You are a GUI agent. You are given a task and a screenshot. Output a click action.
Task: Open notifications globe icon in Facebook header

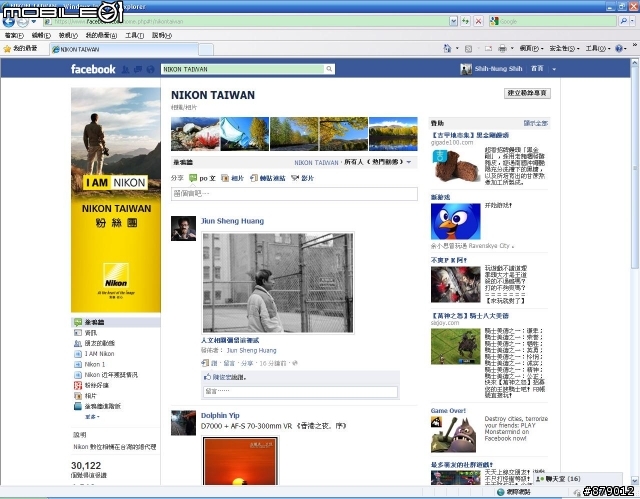pos(150,69)
